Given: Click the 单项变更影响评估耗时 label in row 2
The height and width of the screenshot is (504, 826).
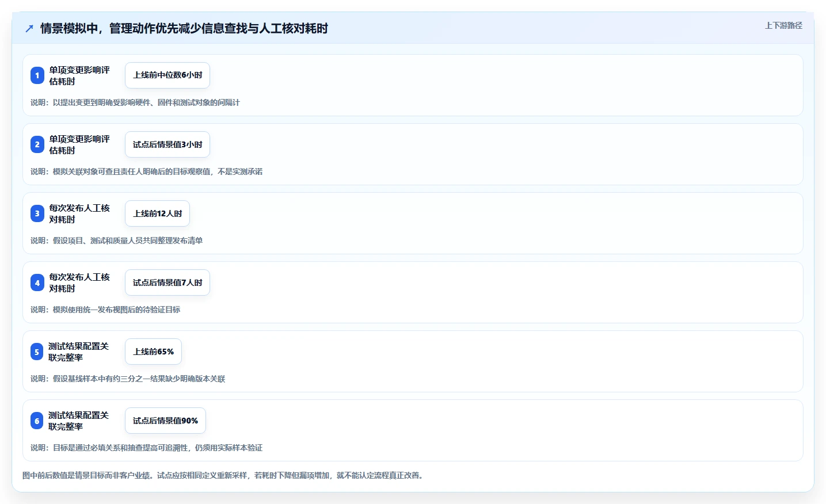Looking at the screenshot, I should tap(79, 144).
